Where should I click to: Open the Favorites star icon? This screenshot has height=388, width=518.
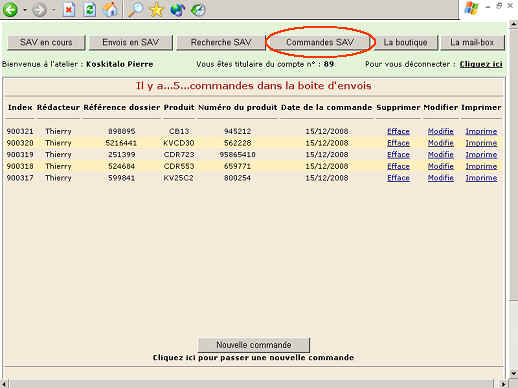coord(156,9)
